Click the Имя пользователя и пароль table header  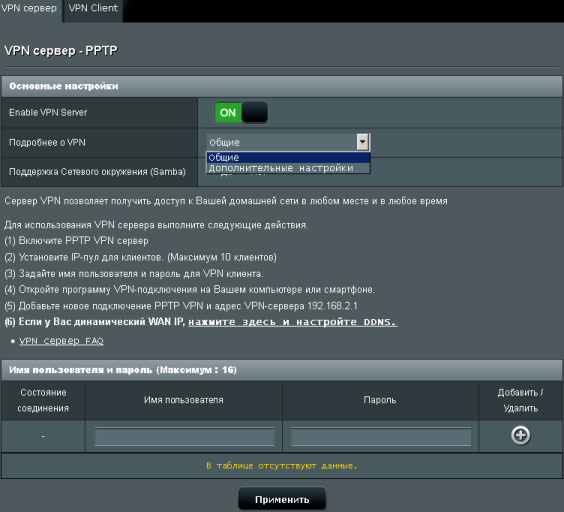click(x=282, y=370)
